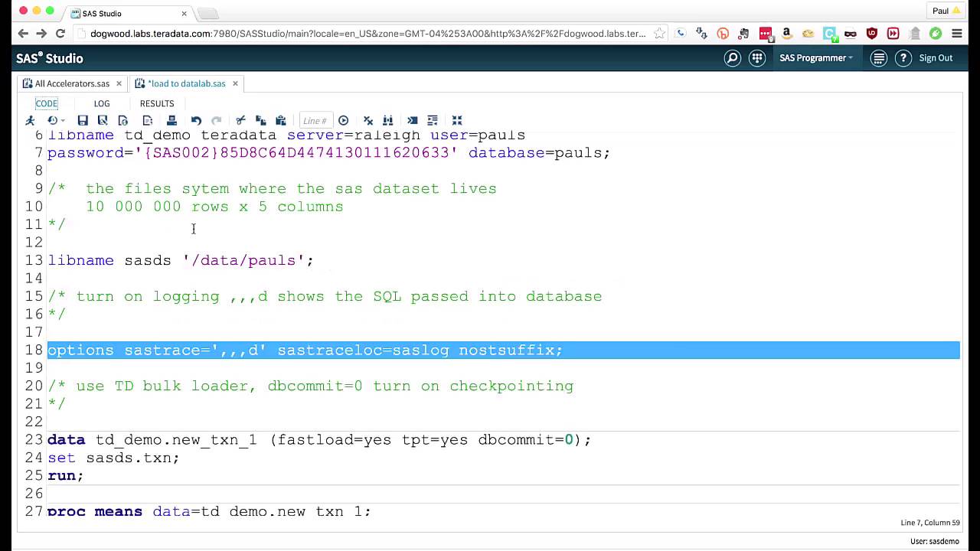980x551 pixels.
Task: Click the Sign Out link
Action: point(936,58)
